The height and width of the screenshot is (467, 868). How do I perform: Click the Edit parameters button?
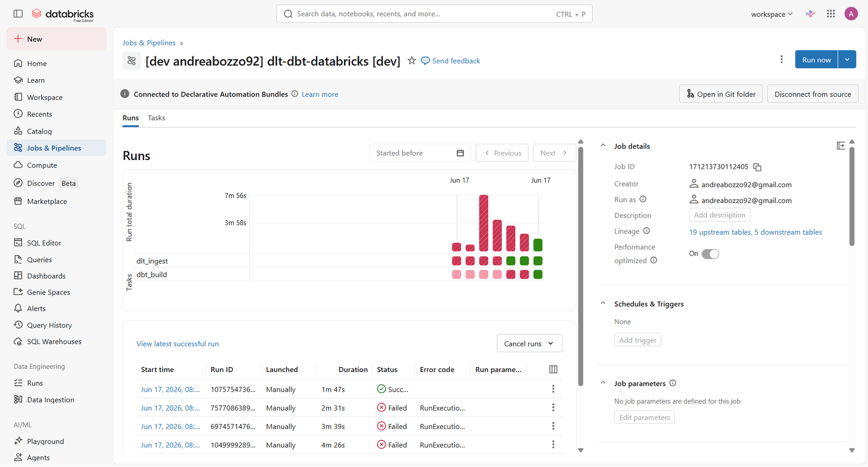[644, 417]
